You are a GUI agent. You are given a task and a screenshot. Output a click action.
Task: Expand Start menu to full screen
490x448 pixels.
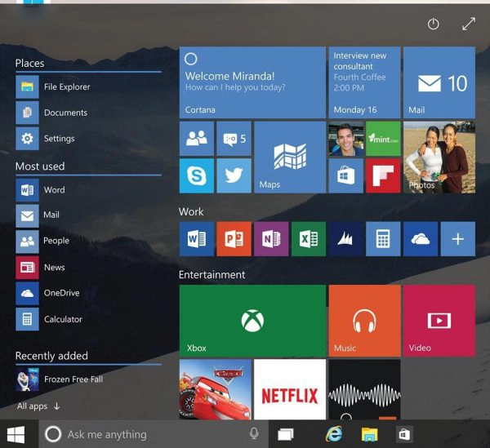[x=468, y=24]
